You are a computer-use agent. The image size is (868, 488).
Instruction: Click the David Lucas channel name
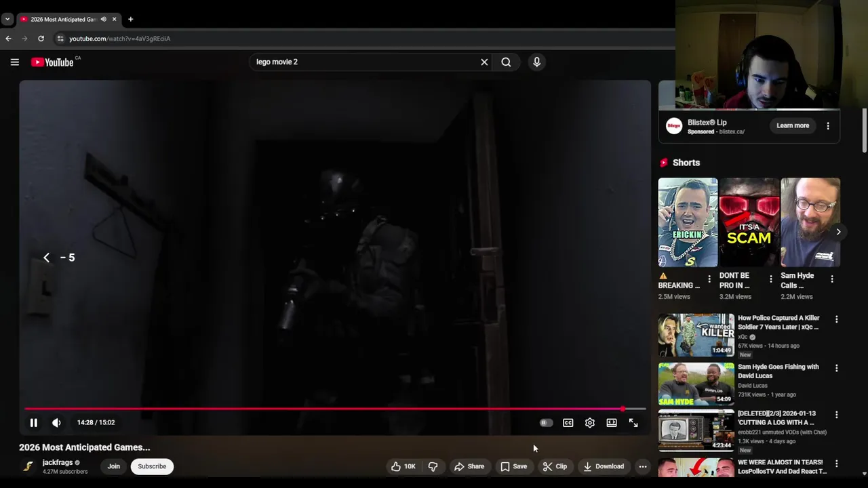tap(752, 386)
